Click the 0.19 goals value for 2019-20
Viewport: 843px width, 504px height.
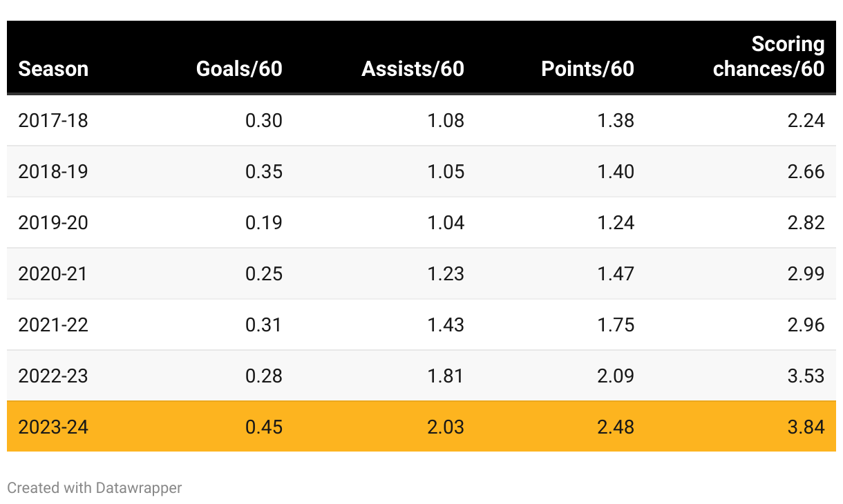[x=264, y=223]
